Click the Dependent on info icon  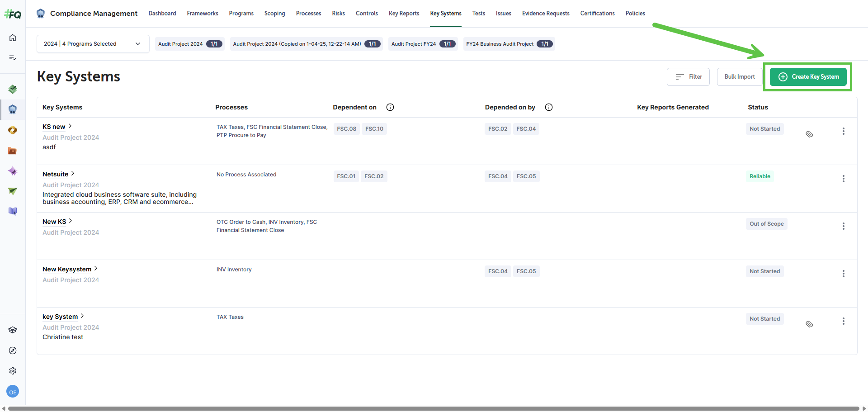click(390, 107)
